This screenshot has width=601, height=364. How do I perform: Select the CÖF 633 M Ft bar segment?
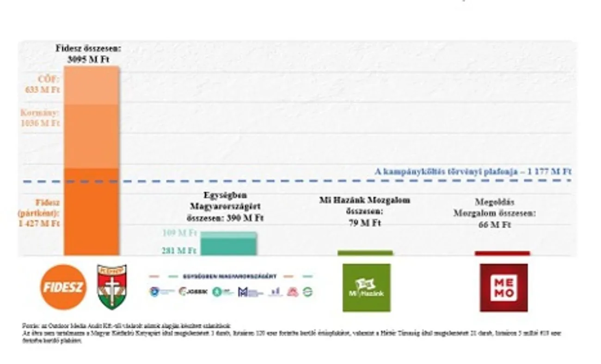[91, 85]
